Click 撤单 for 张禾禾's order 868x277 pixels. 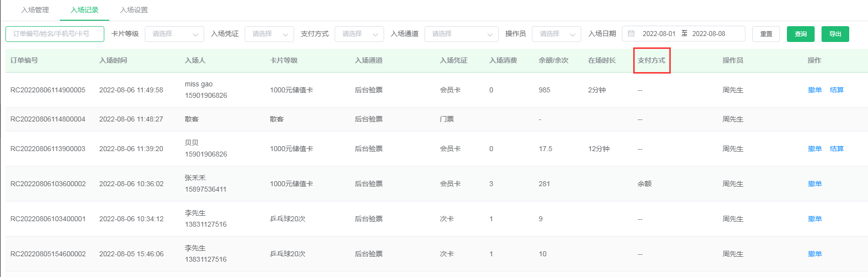[x=815, y=184]
